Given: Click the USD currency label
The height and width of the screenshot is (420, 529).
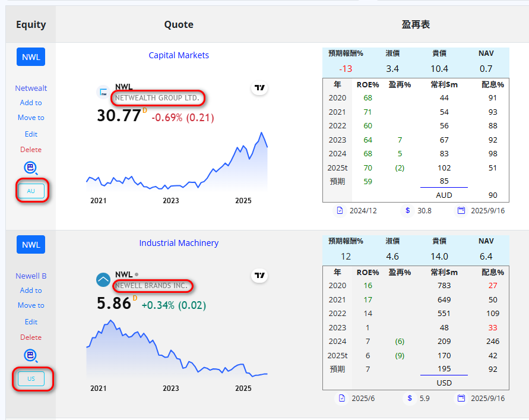Looking at the screenshot, I should coord(444,383).
